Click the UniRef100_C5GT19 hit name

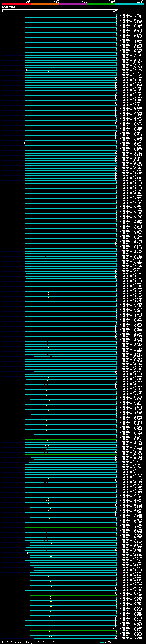[131, 105]
